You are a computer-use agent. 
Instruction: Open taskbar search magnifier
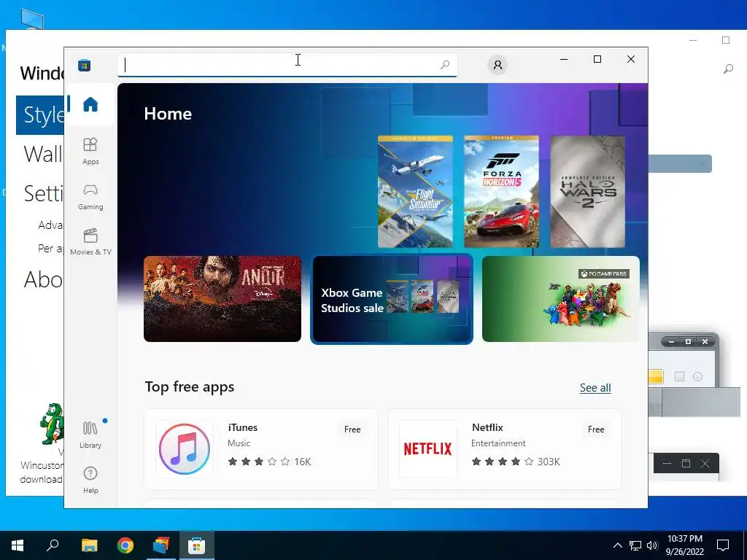pyautogui.click(x=53, y=545)
